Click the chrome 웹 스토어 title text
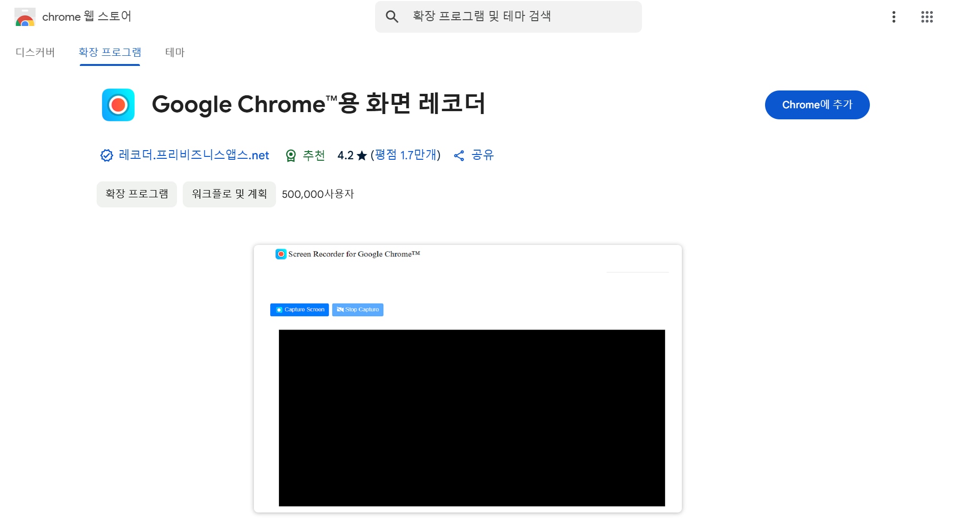 coord(87,17)
